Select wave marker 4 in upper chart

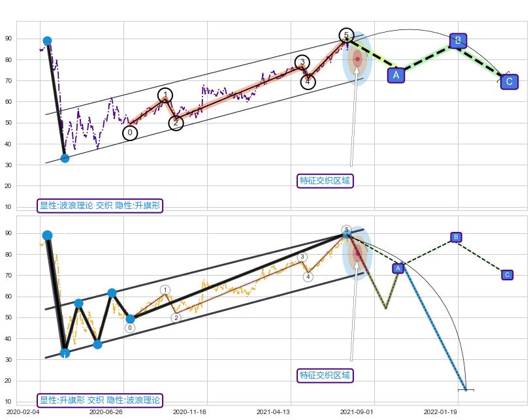308,82
